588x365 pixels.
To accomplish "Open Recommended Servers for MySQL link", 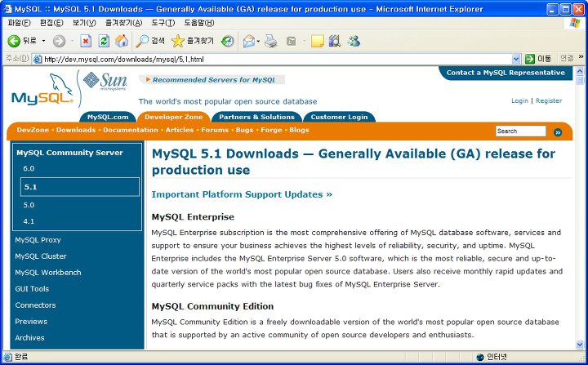I will coord(214,80).
